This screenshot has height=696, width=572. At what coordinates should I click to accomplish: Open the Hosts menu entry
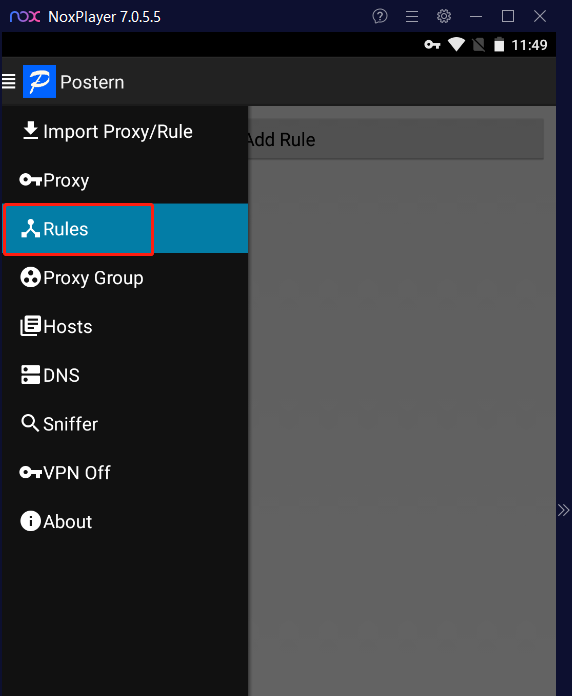pyautogui.click(x=125, y=326)
